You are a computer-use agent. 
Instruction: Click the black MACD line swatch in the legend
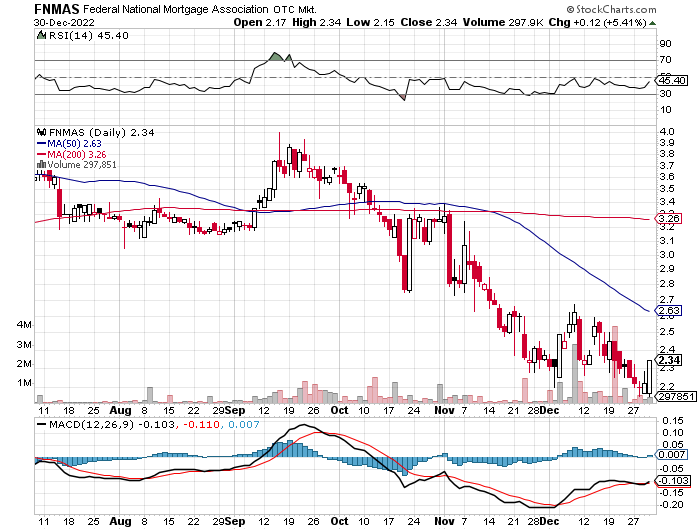[x=42, y=424]
